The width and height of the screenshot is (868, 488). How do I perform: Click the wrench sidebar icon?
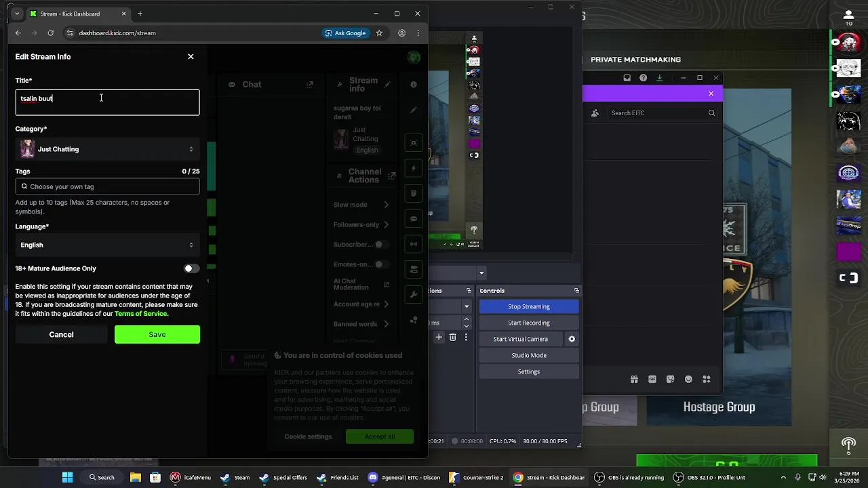click(414, 295)
